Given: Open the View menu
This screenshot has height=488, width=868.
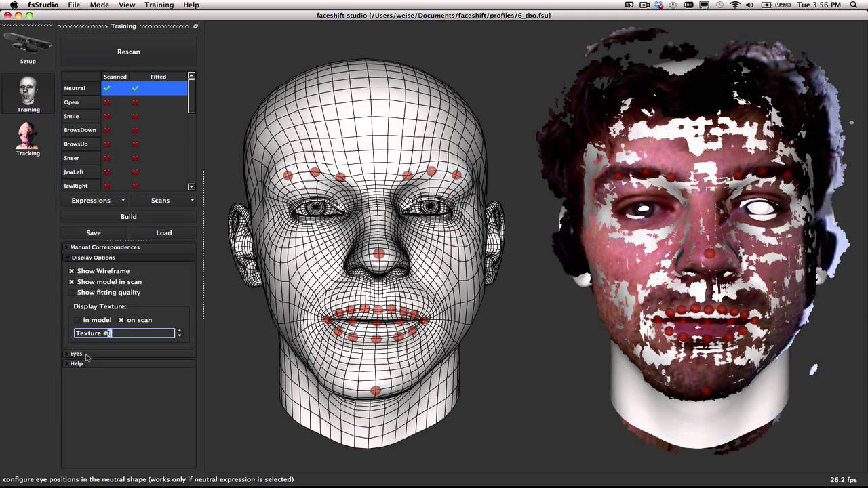Looking at the screenshot, I should [x=127, y=5].
